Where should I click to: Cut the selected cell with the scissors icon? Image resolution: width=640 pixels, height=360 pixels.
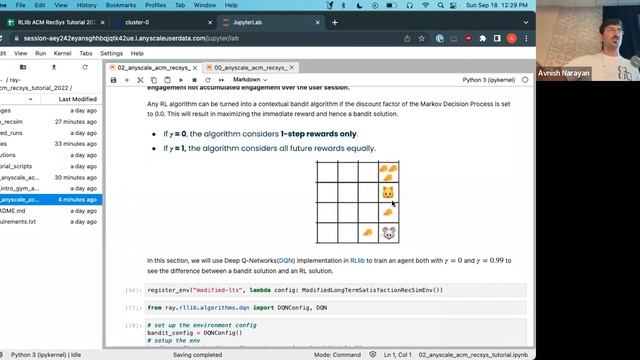click(x=140, y=80)
